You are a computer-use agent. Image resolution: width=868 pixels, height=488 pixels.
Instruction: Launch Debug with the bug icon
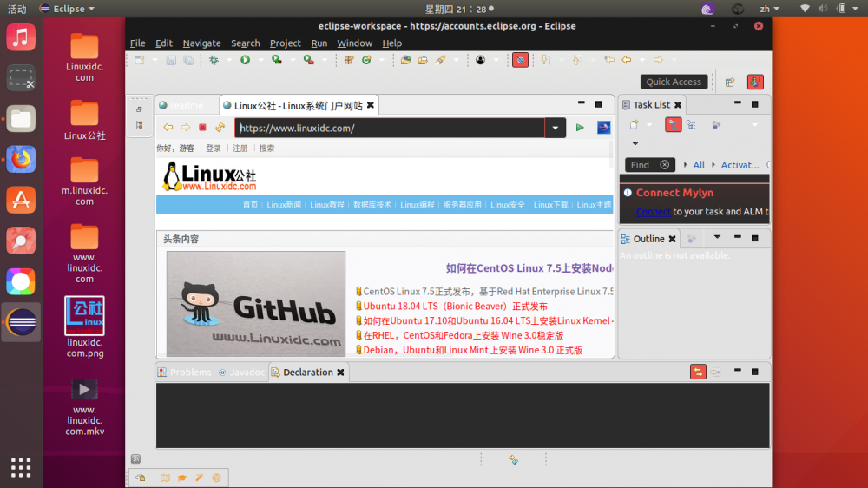pos(214,60)
